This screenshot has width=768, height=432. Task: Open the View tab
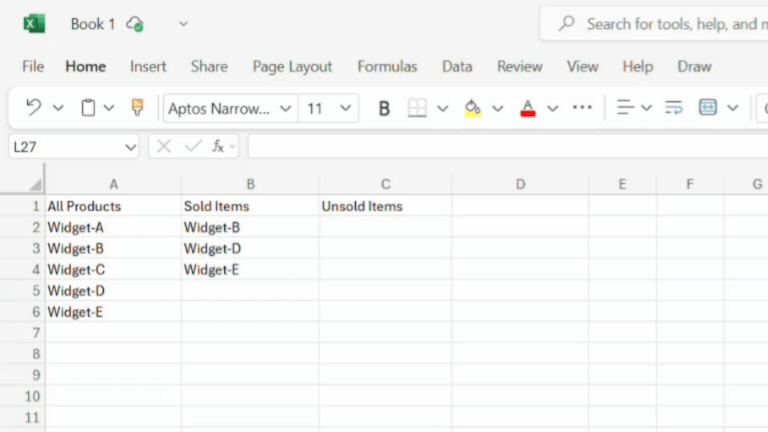point(582,66)
